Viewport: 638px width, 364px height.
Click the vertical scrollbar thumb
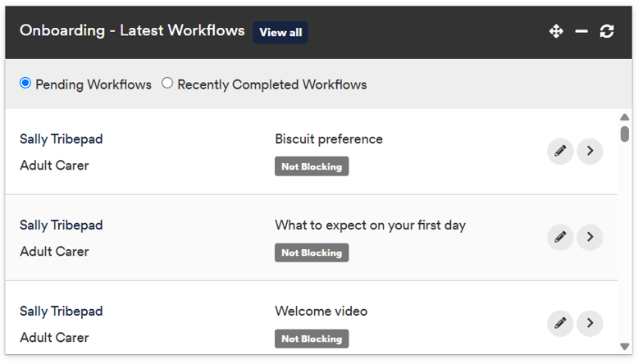point(625,134)
